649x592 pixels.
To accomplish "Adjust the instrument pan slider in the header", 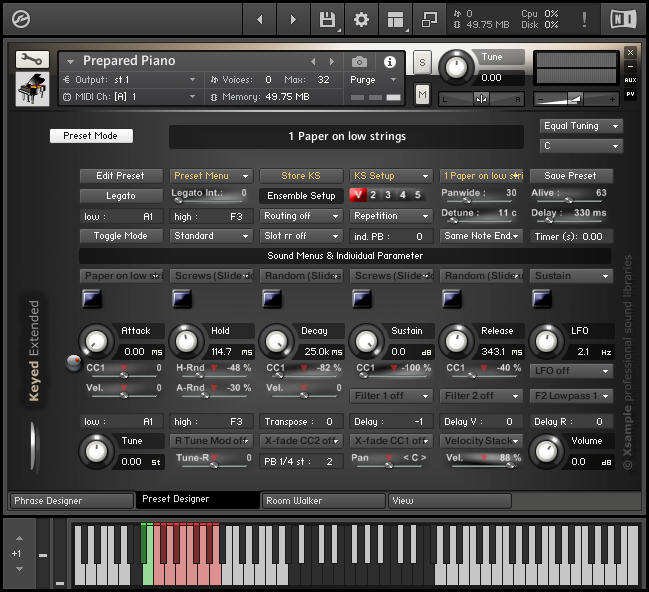I will (481, 99).
